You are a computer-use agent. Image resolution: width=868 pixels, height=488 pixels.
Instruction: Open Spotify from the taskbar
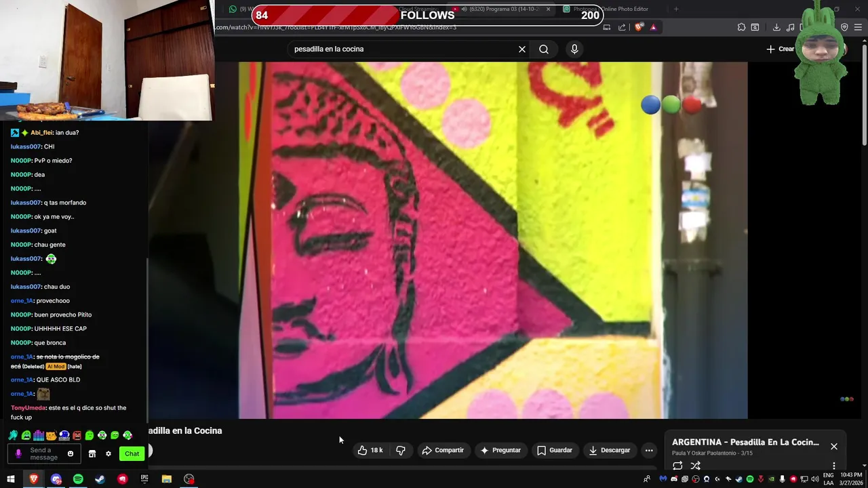[x=78, y=479]
